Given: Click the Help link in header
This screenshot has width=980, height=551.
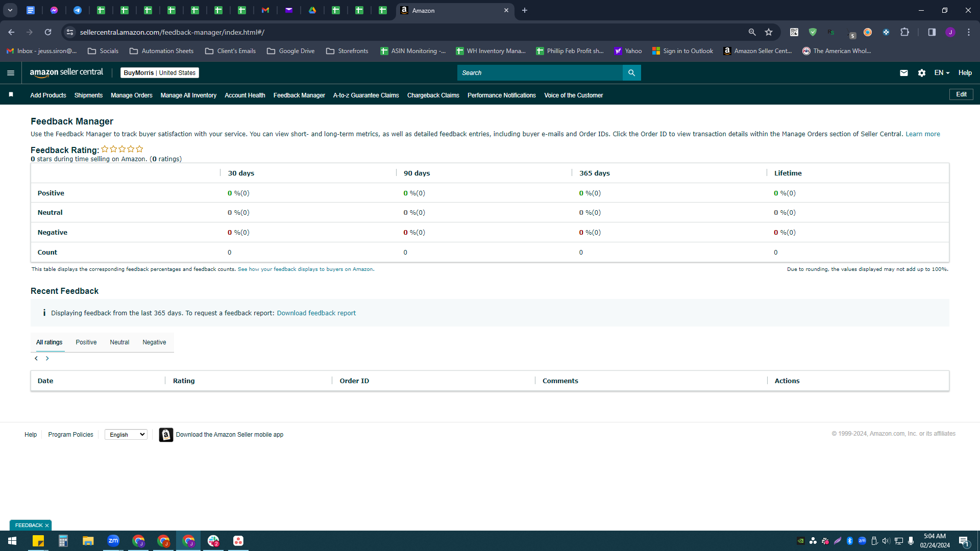Looking at the screenshot, I should [965, 73].
